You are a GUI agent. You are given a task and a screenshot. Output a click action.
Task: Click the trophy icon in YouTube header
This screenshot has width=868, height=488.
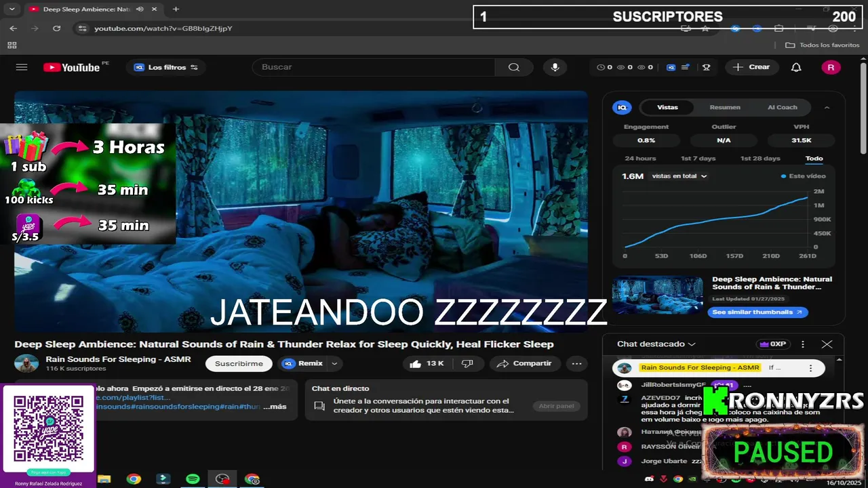pos(706,67)
